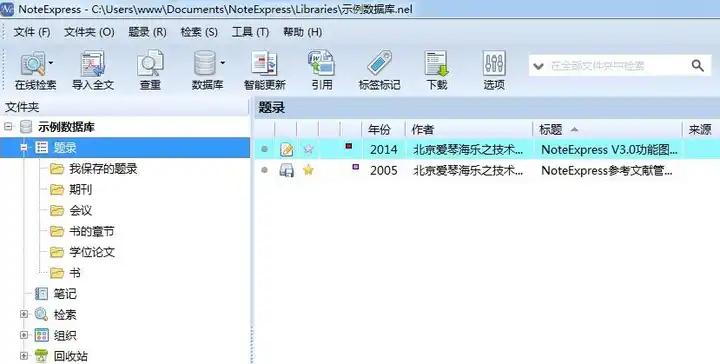This screenshot has width=720, height=364.
Task: Select the 我保存的题录 folder
Action: pos(103,168)
